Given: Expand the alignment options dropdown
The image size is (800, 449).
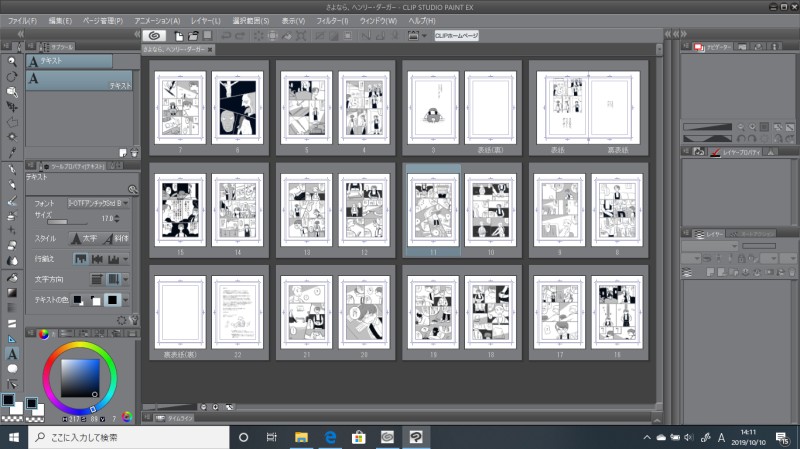Looking at the screenshot, I should tap(126, 259).
